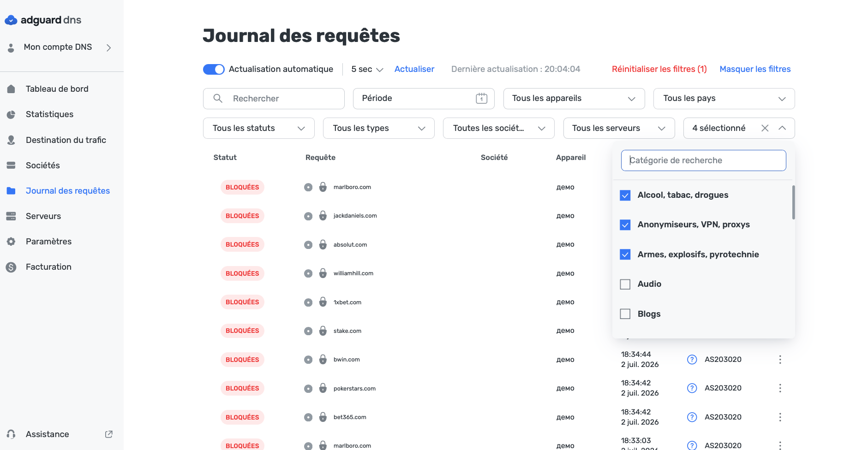The width and height of the screenshot is (868, 450).
Task: Click the Actualiser link
Action: [x=414, y=69]
